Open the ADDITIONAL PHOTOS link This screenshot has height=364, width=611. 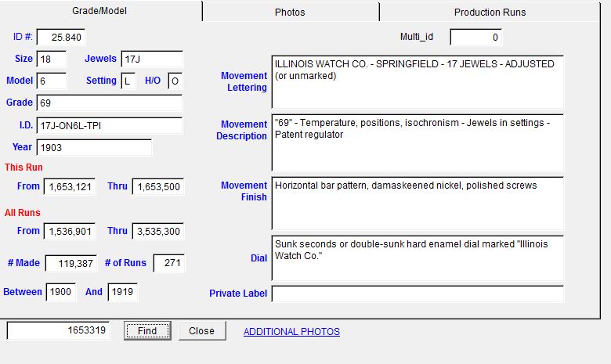coord(291,331)
